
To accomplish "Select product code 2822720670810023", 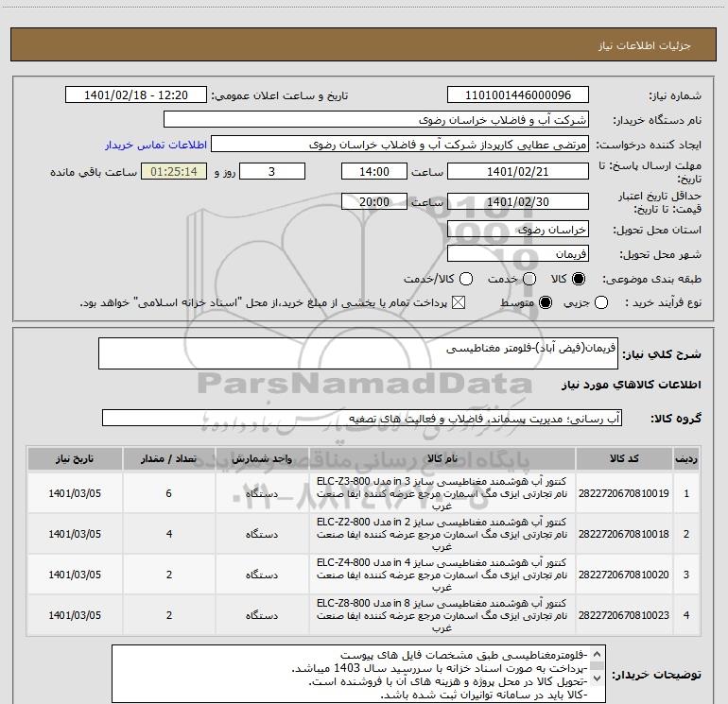I will coord(624,615).
